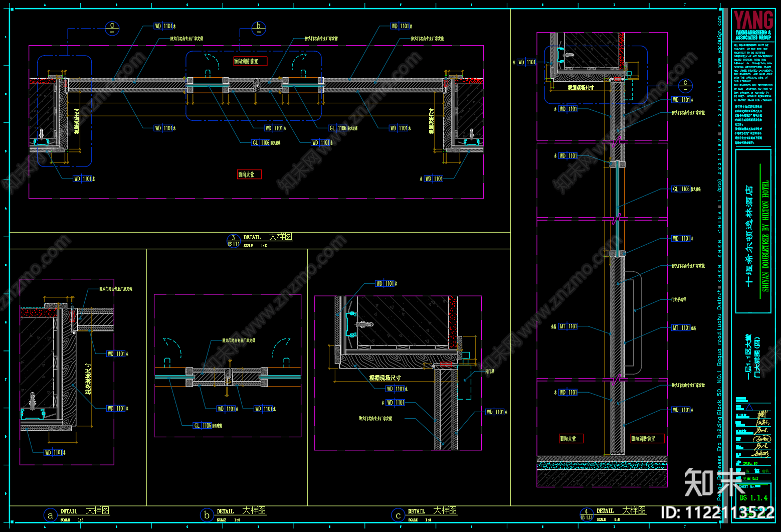Click the red YANG logo

(753, 21)
